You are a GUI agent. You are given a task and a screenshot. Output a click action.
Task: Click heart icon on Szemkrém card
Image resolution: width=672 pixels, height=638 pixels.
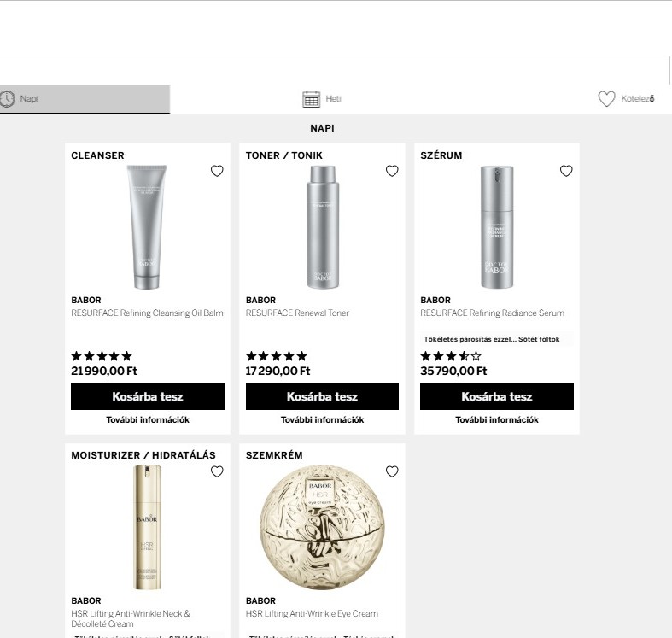(392, 471)
